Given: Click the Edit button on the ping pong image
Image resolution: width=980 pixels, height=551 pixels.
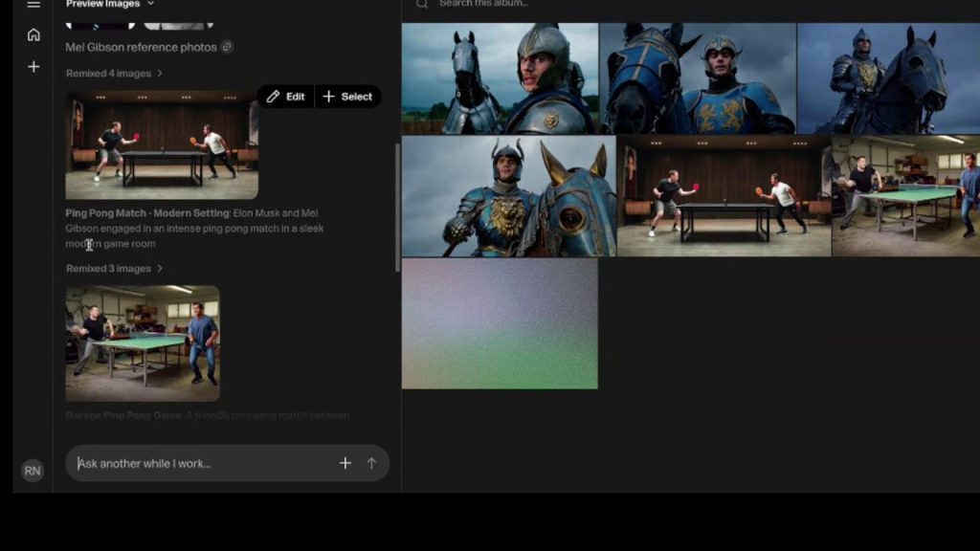Looking at the screenshot, I should [285, 97].
